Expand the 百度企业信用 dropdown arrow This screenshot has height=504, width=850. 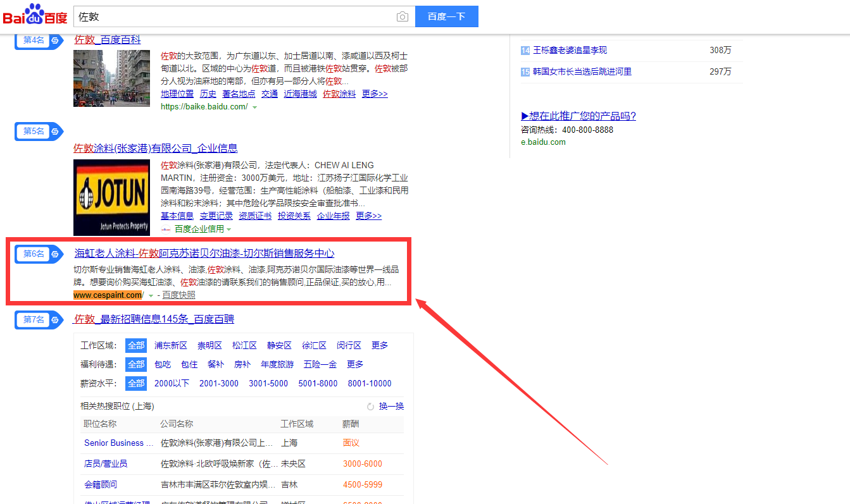(229, 230)
